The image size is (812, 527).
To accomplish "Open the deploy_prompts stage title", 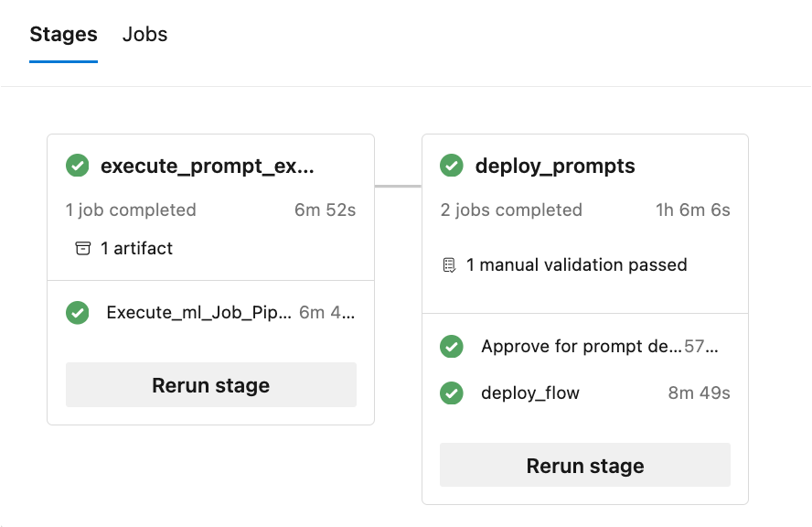I will click(555, 167).
